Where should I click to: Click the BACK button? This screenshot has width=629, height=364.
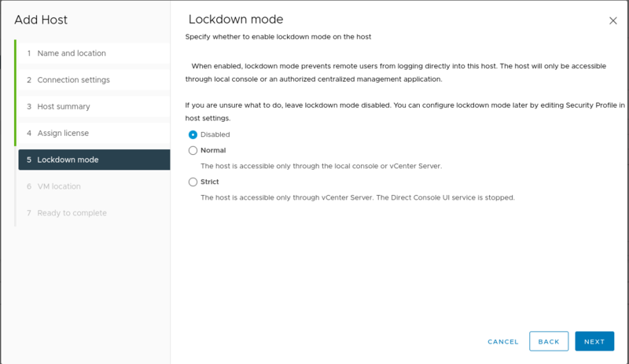549,341
